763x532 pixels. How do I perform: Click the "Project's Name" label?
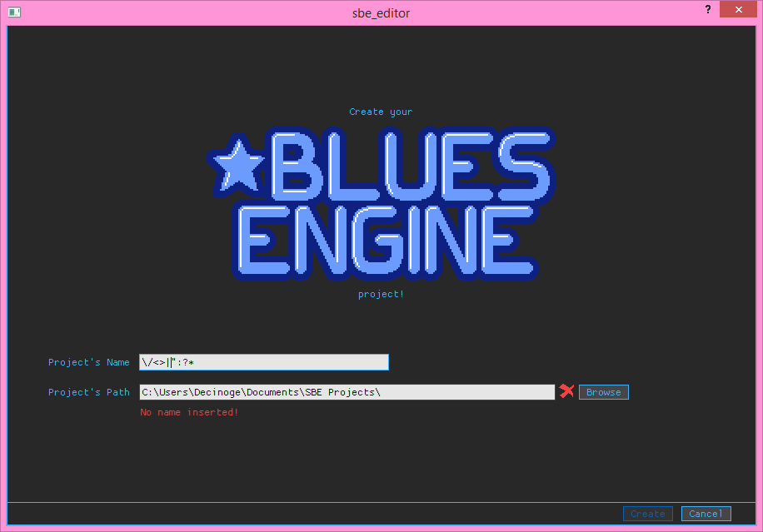click(x=88, y=362)
